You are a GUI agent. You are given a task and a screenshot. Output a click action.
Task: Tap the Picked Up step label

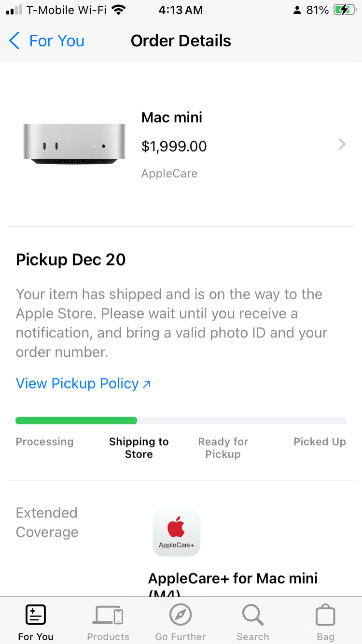coord(320,442)
